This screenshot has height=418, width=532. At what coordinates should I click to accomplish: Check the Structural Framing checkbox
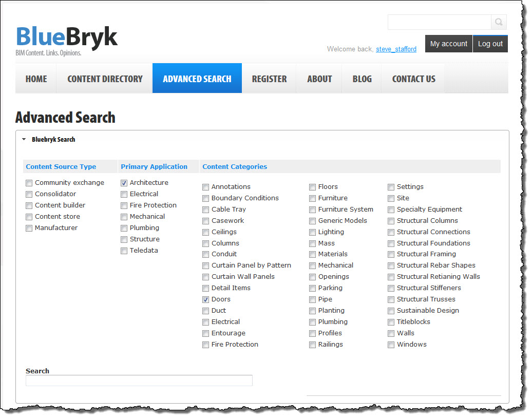(x=391, y=255)
